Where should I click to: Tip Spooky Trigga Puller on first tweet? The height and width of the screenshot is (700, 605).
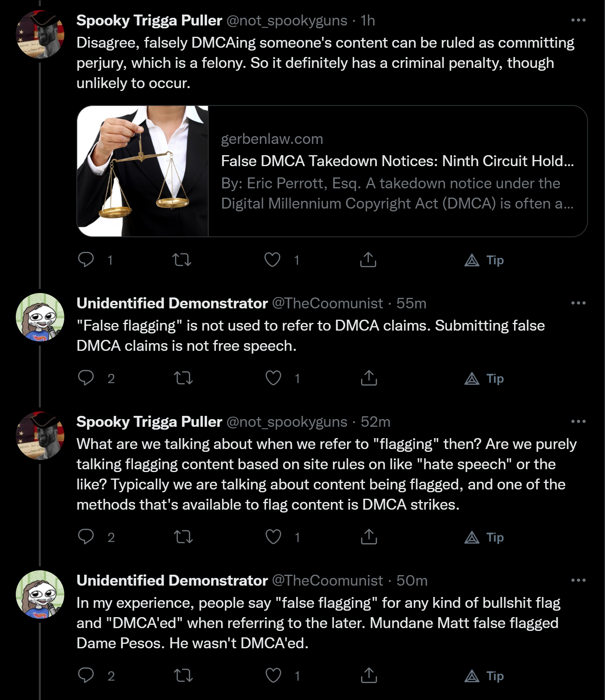click(484, 260)
